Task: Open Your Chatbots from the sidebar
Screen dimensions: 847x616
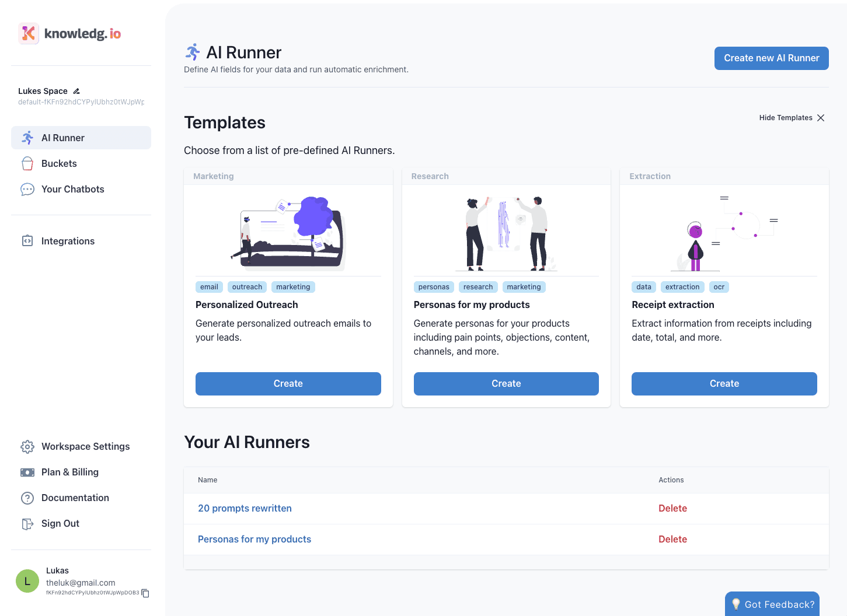Action: [72, 189]
